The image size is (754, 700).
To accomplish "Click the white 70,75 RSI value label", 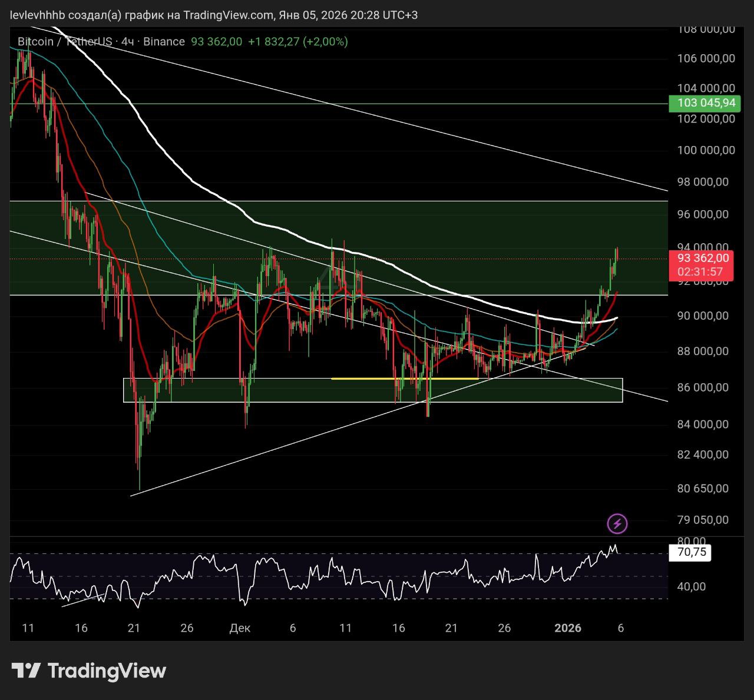I will coord(690,552).
